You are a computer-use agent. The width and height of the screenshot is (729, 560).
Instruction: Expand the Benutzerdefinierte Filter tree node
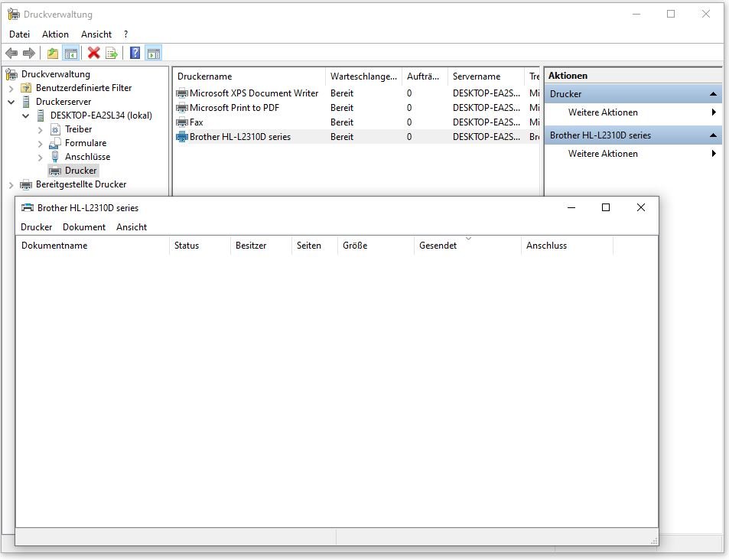coord(11,88)
